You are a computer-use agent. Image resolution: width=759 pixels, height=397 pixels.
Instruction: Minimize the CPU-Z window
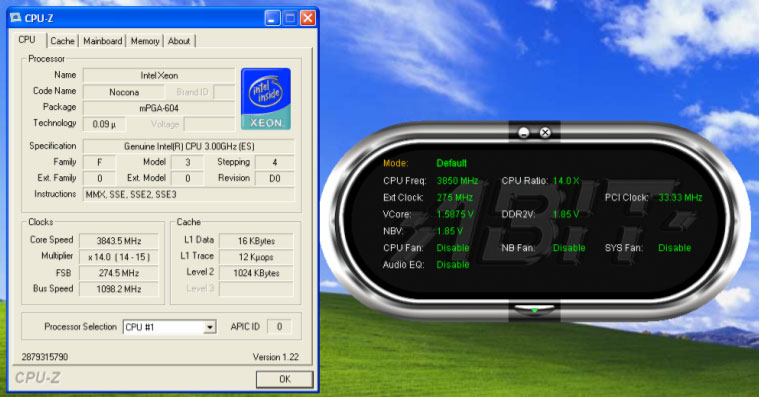272,18
